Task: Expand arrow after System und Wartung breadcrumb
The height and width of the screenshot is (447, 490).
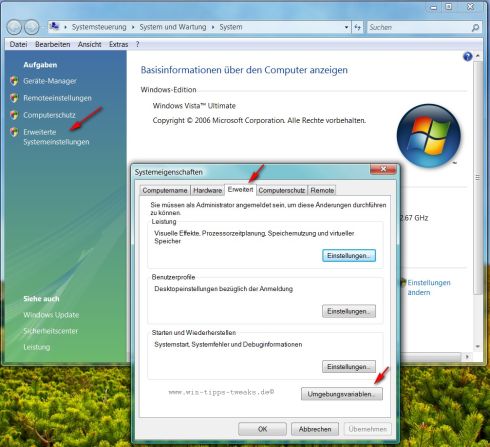Action: tap(213, 27)
